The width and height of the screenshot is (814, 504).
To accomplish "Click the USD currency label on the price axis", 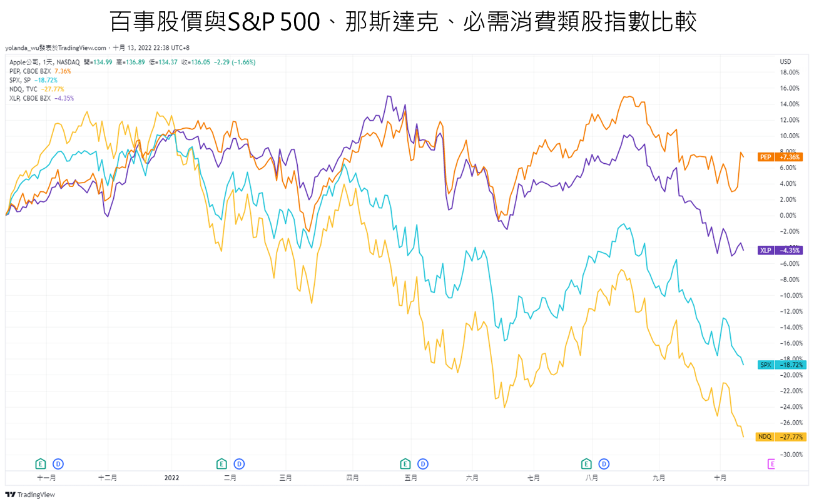I will tap(785, 62).
